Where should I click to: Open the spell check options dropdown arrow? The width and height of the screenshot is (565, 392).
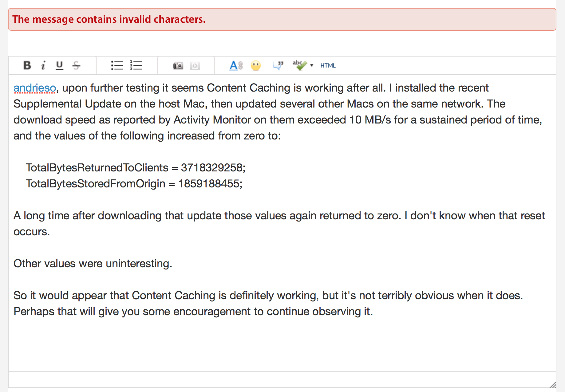pyautogui.click(x=312, y=65)
